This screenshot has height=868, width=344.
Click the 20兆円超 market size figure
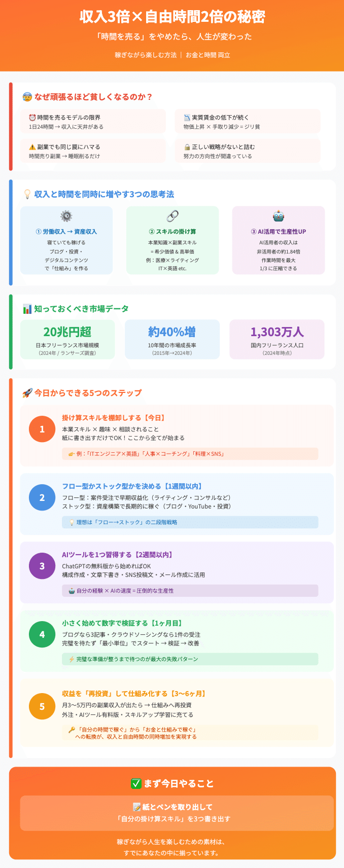pos(67,332)
